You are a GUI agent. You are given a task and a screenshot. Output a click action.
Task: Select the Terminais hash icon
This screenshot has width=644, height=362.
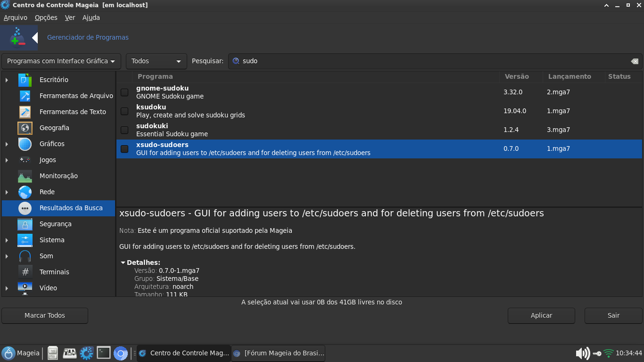click(25, 272)
